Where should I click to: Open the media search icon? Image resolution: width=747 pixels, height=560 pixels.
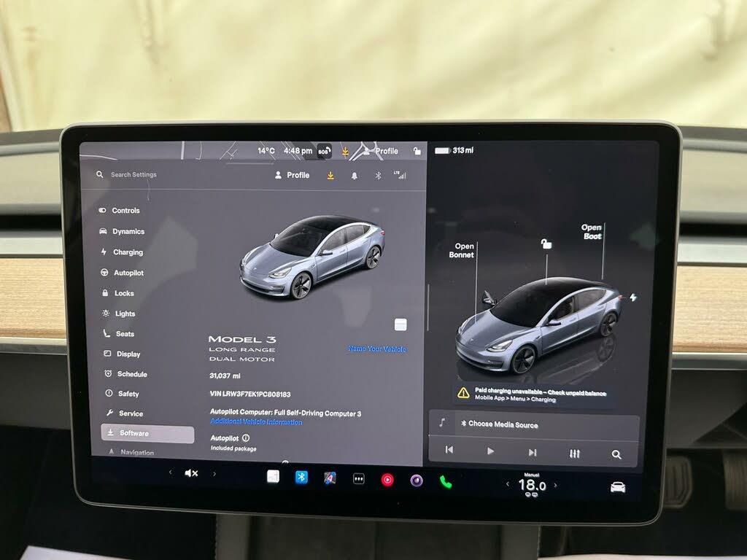(x=616, y=455)
